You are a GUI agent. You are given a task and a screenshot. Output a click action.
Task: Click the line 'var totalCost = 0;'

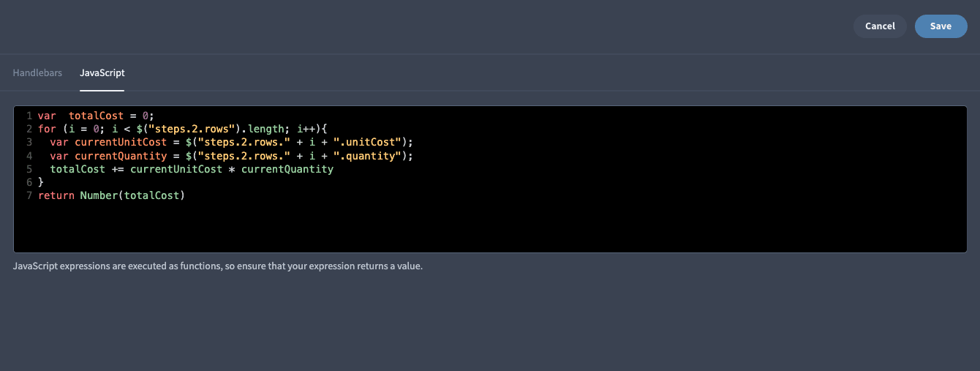(x=97, y=116)
